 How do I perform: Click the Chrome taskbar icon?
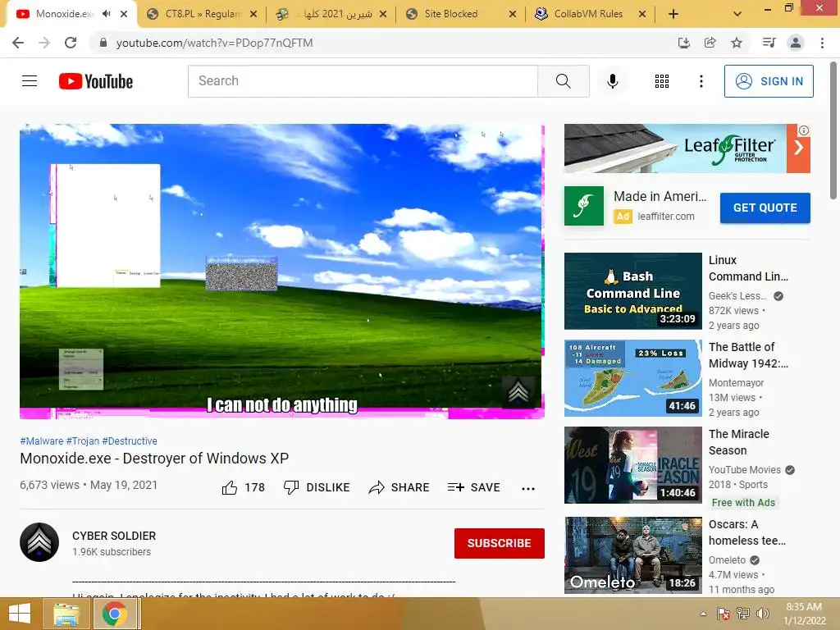click(114, 614)
